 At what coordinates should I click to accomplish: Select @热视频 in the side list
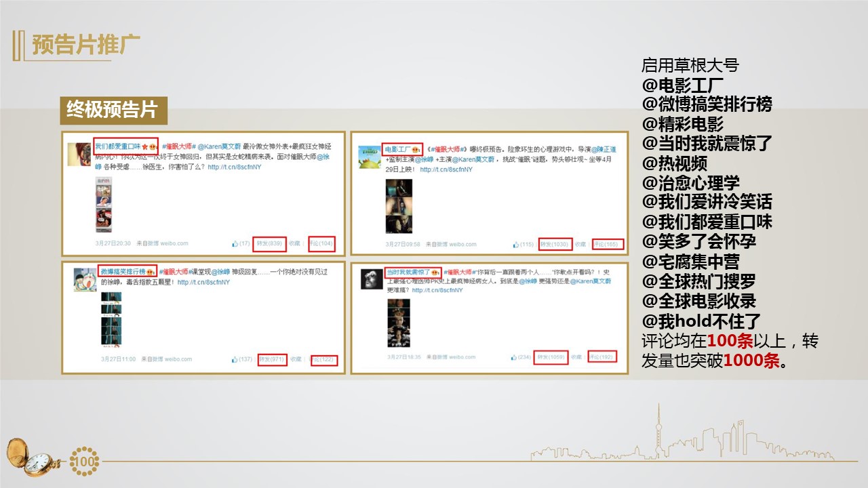point(674,163)
